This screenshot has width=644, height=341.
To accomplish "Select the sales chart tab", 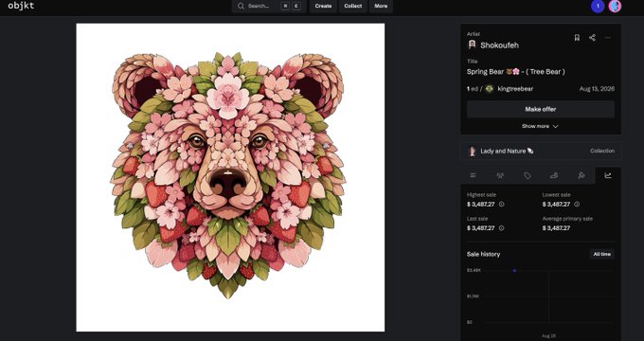I will pyautogui.click(x=608, y=175).
